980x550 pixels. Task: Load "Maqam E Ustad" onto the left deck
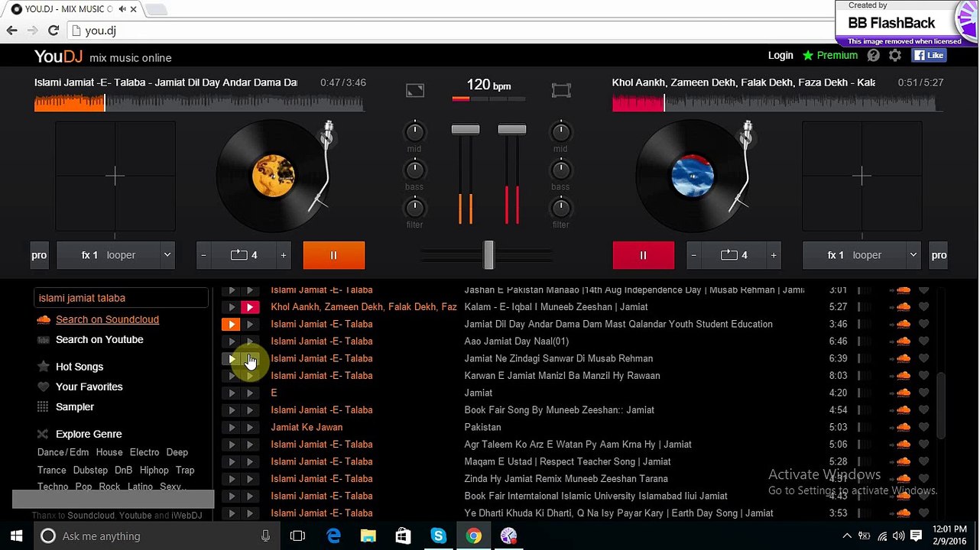(x=231, y=461)
